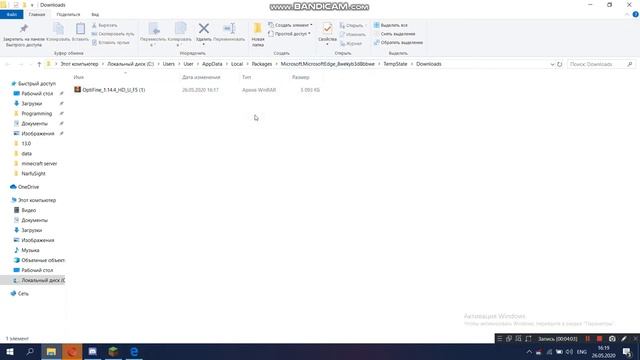640x360 pixels.
Task: Click Copy path (Скопировать путь)
Action: point(113,34)
